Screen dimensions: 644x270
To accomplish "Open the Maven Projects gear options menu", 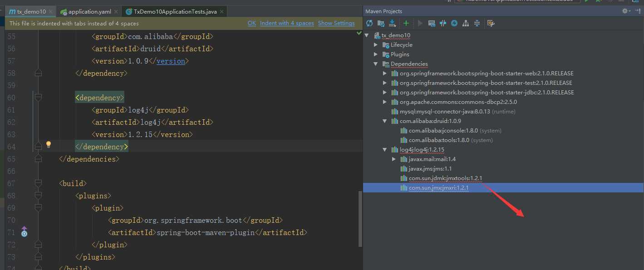I will [x=626, y=11].
